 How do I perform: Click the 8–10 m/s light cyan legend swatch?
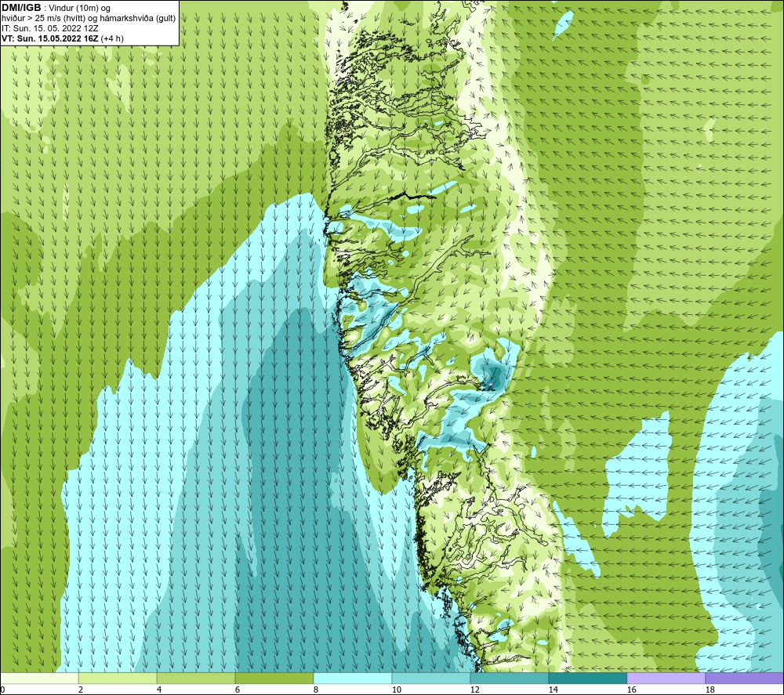(x=353, y=678)
